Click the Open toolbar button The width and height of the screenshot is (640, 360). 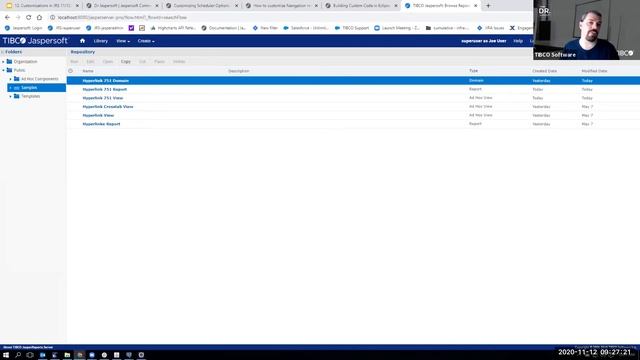tap(108, 62)
